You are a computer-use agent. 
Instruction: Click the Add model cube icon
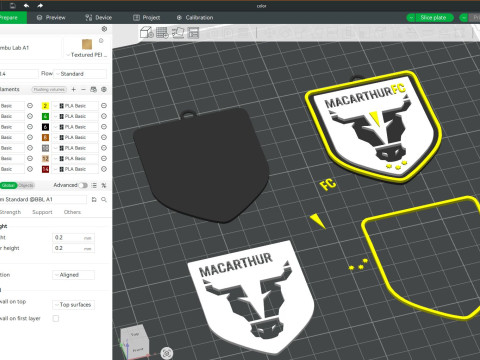click(146, 33)
